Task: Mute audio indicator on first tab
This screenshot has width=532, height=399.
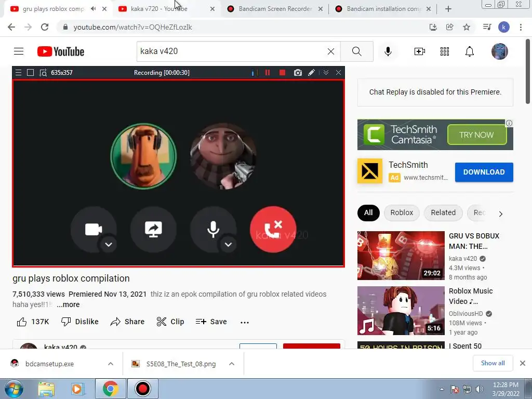Action: (x=94, y=9)
